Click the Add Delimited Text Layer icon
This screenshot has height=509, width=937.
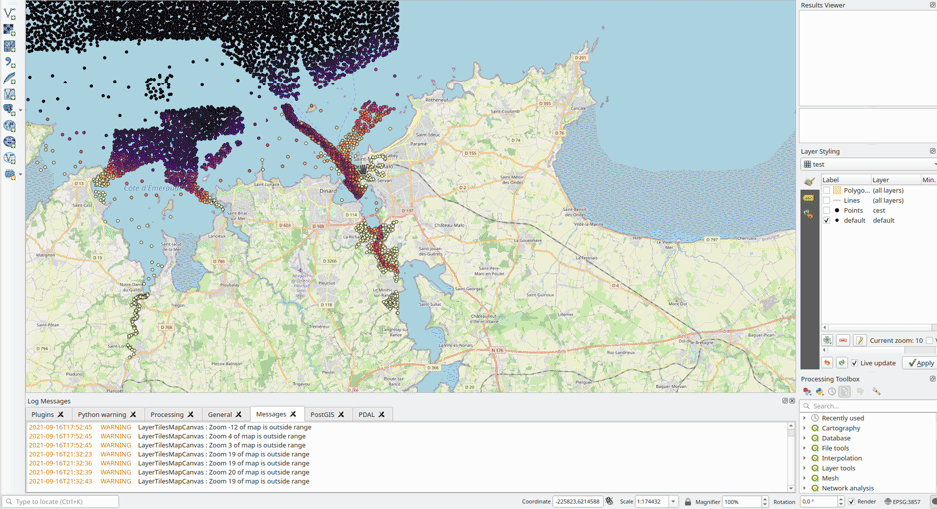pos(10,62)
